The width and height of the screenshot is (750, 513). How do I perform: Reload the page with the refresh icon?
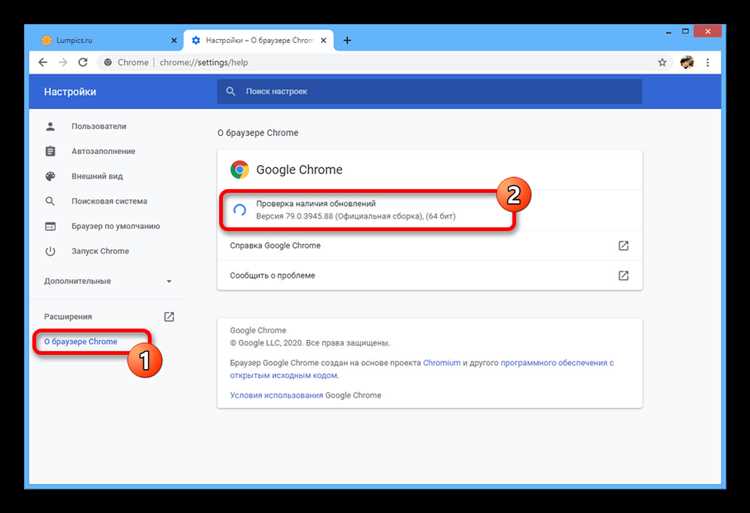[x=83, y=62]
